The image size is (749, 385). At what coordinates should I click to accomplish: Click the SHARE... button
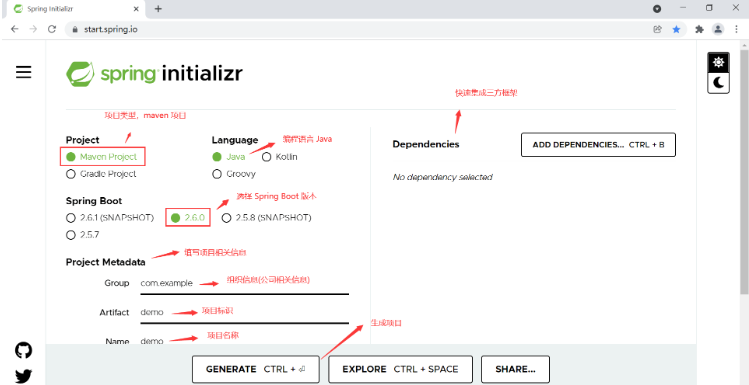(x=515, y=369)
